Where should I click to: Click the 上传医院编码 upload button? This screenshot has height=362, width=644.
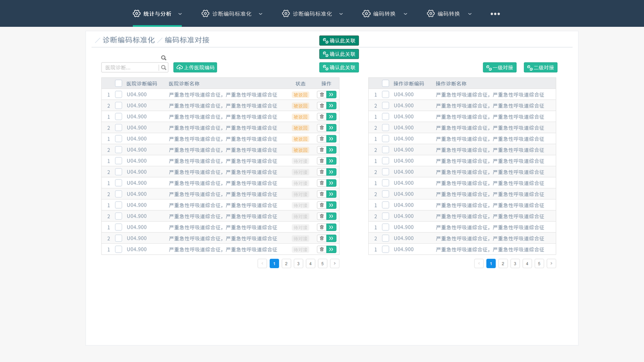pyautogui.click(x=195, y=67)
